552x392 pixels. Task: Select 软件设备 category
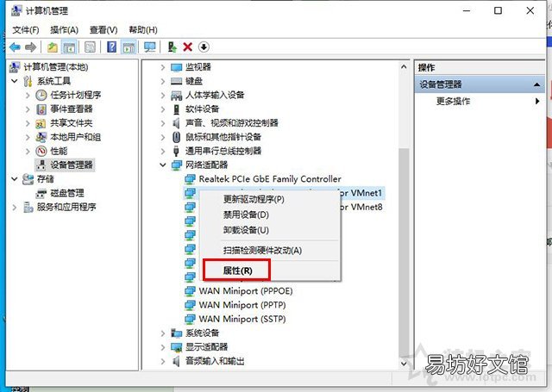[203, 109]
